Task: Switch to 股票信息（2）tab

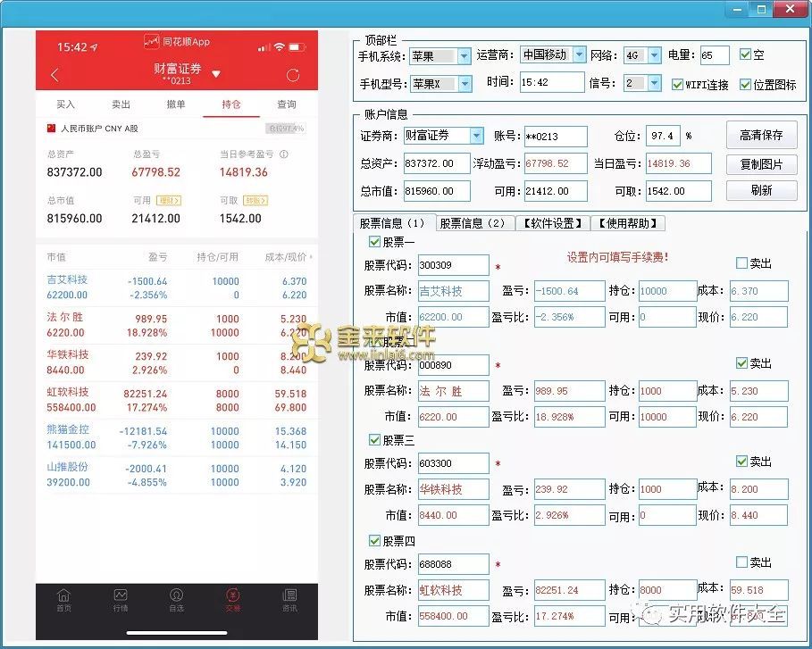Action: click(475, 223)
